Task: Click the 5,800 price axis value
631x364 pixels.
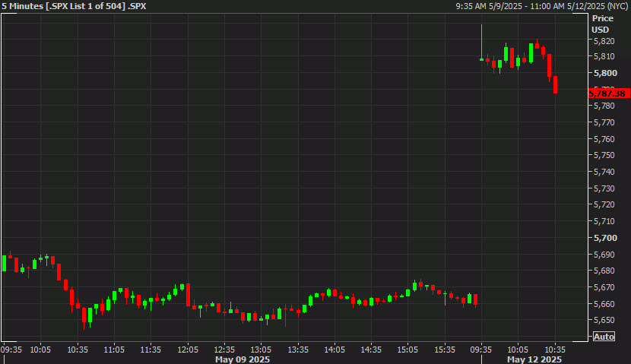Action: tap(605, 73)
